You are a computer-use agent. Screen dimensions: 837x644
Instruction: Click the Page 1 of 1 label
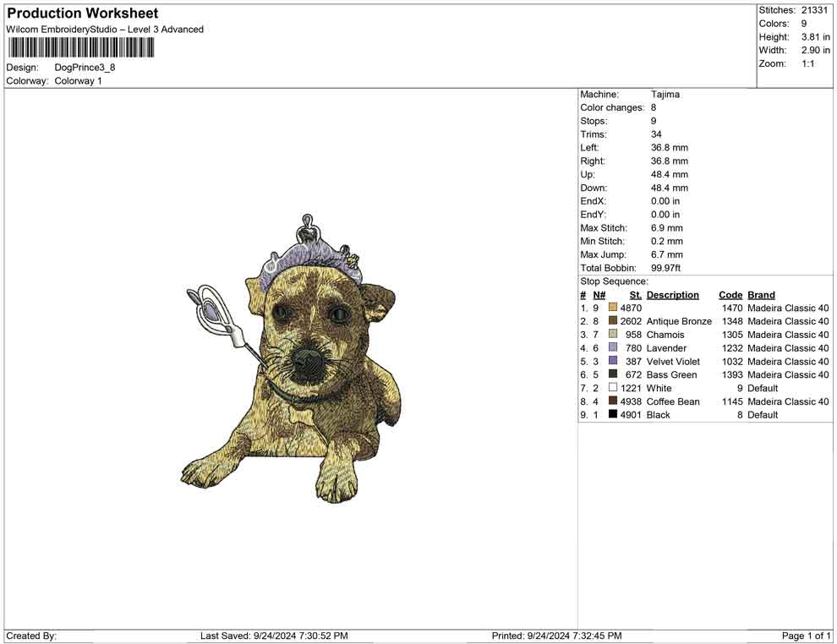[806, 636]
